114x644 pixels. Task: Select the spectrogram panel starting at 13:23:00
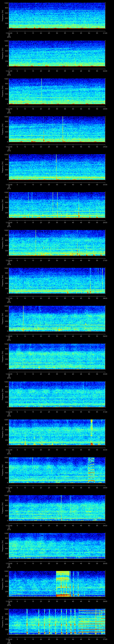point(57,129)
